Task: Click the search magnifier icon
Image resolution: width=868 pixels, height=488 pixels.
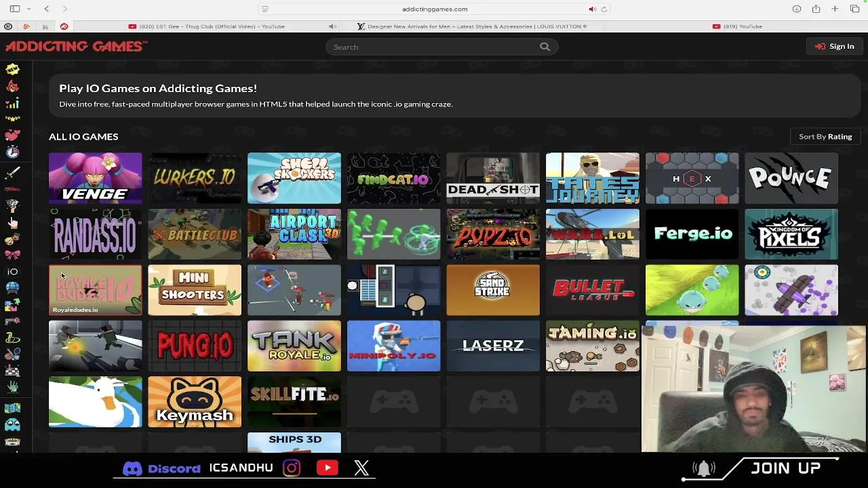Action: pyautogui.click(x=545, y=47)
